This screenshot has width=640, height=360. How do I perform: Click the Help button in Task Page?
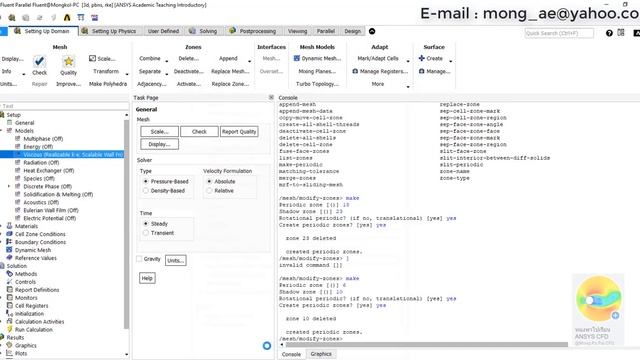147,278
